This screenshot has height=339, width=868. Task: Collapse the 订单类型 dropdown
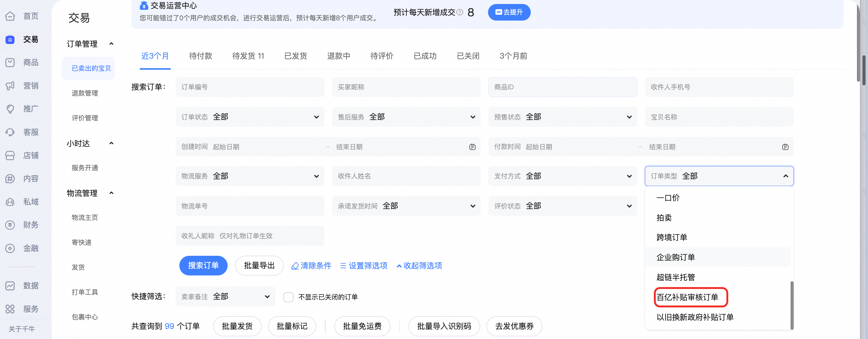tap(719, 176)
